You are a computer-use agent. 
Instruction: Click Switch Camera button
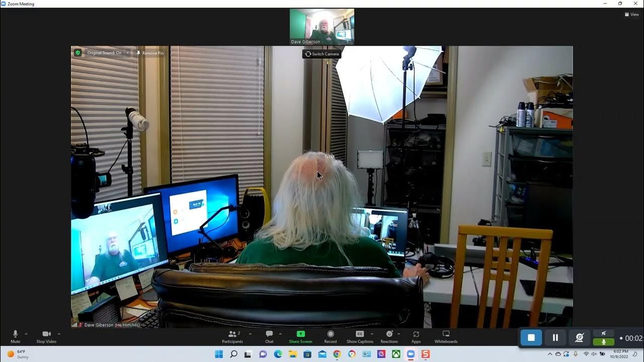coord(322,54)
